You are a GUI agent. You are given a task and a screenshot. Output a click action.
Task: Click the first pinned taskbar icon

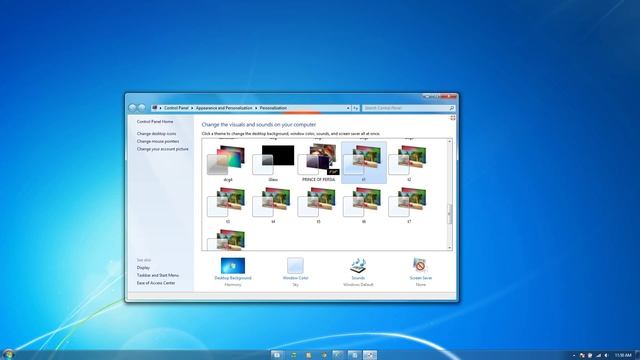click(x=277, y=355)
